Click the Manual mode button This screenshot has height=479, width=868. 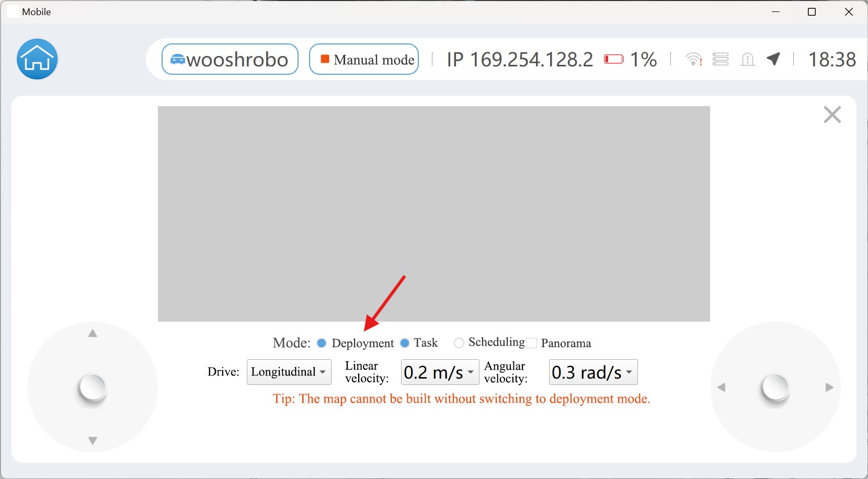364,59
